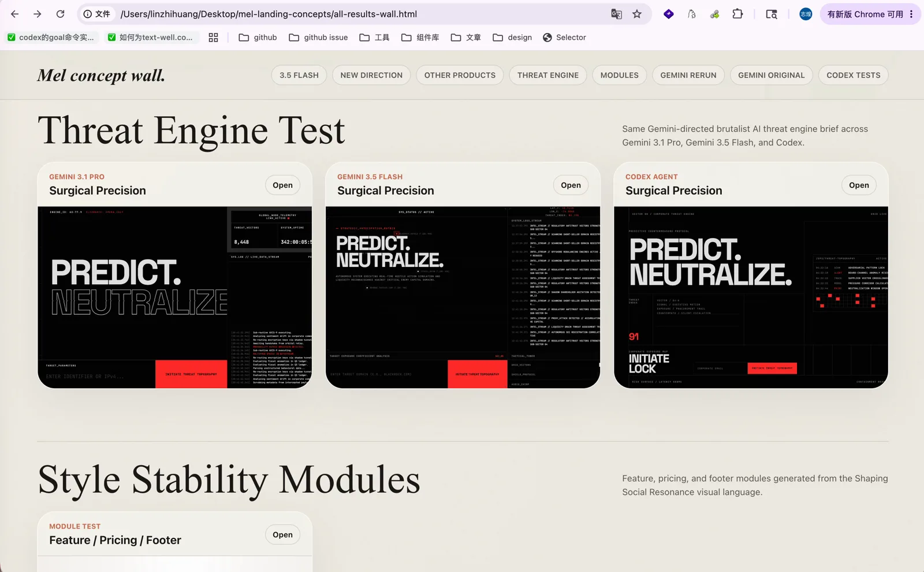924x572 pixels.
Task: Click the Google Translate icon in address bar
Action: [x=616, y=14]
